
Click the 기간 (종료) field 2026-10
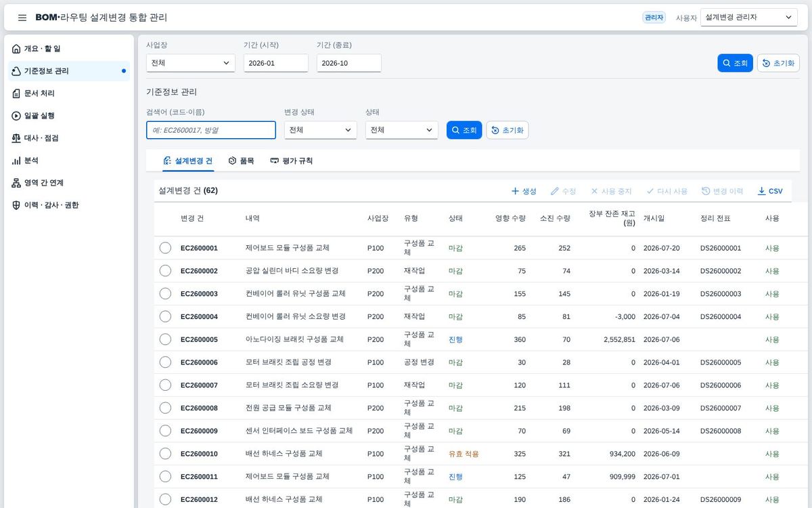click(x=349, y=63)
